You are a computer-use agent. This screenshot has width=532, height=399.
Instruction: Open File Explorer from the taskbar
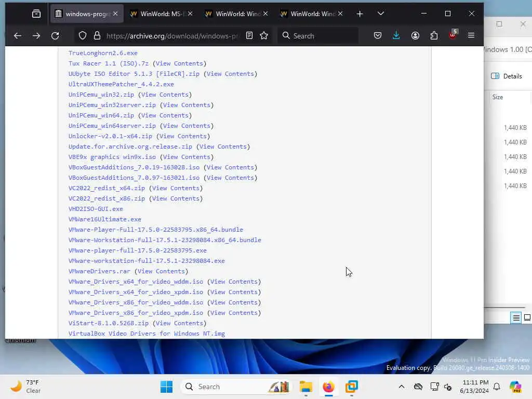305,387
